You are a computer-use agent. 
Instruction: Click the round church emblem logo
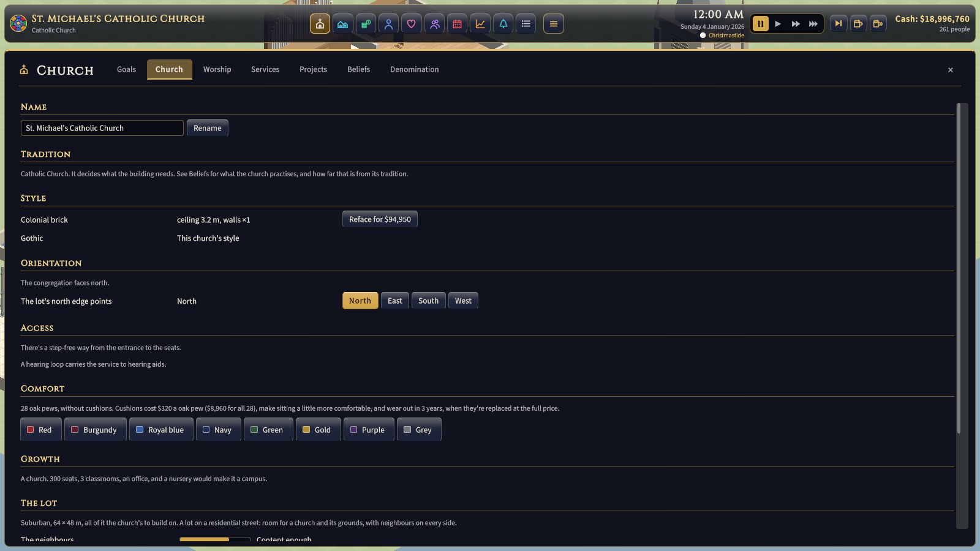click(x=18, y=24)
